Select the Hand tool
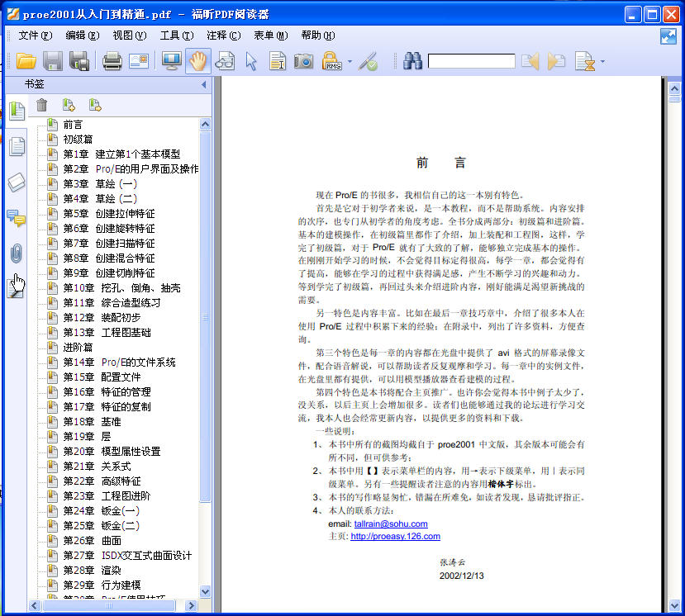The width and height of the screenshot is (685, 616). (198, 61)
